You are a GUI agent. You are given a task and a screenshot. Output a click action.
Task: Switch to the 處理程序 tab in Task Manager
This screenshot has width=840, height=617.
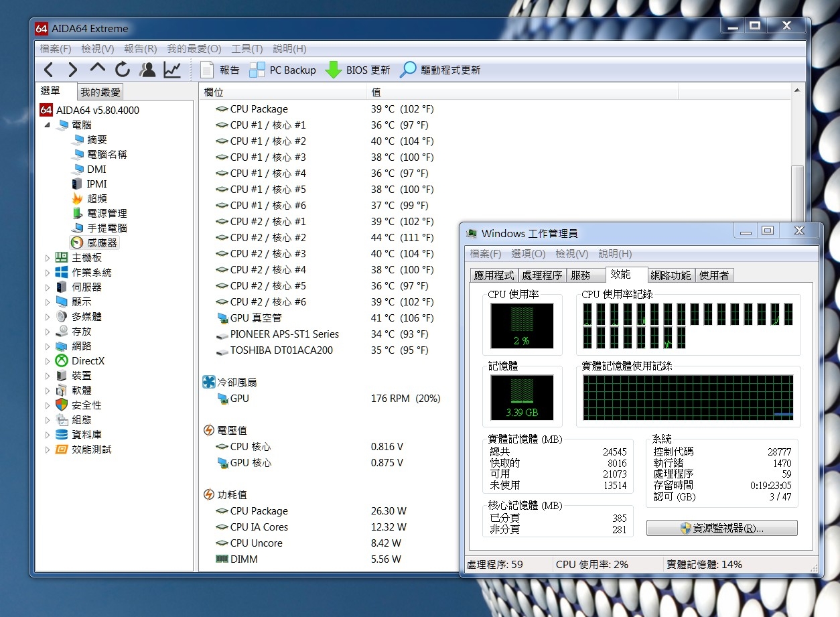(542, 275)
